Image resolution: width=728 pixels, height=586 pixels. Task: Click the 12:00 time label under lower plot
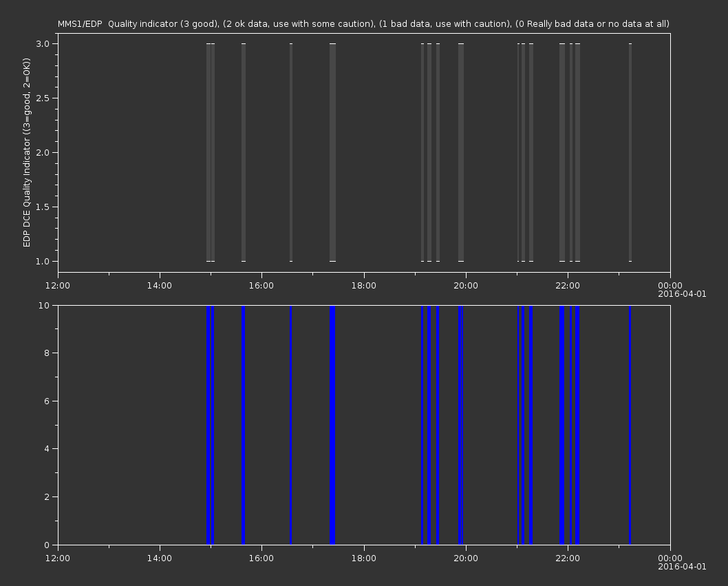click(58, 558)
